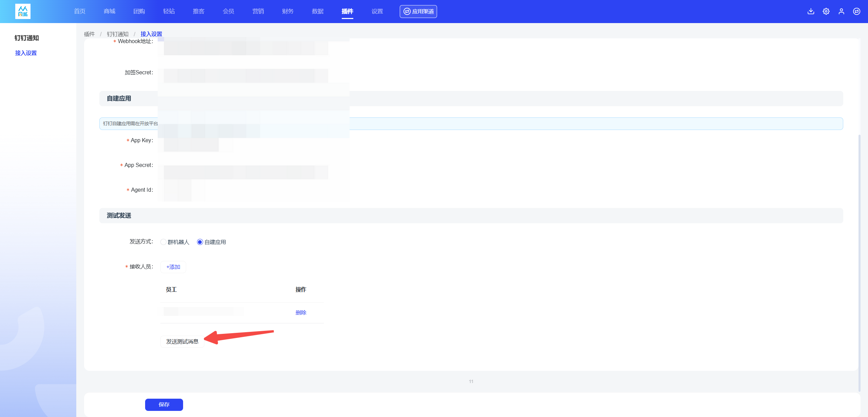Open 应用渠道 channel switcher
Image resolution: width=868 pixels, height=417 pixels.
click(418, 11)
